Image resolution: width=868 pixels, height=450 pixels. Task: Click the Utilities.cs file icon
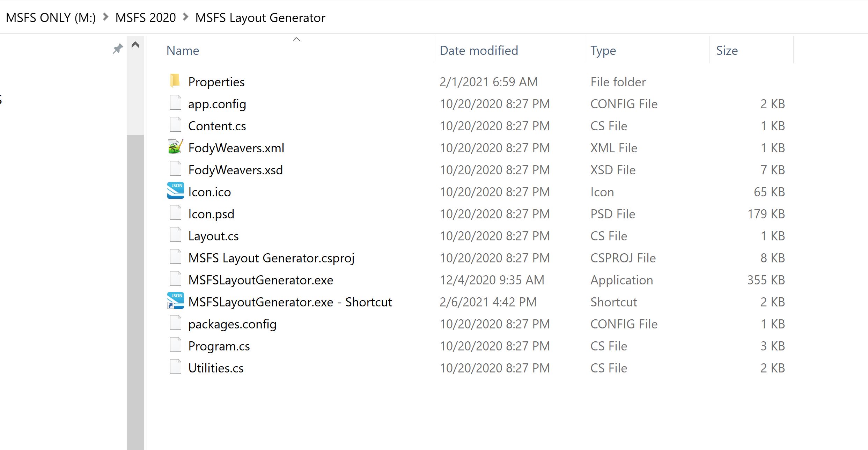tap(175, 367)
